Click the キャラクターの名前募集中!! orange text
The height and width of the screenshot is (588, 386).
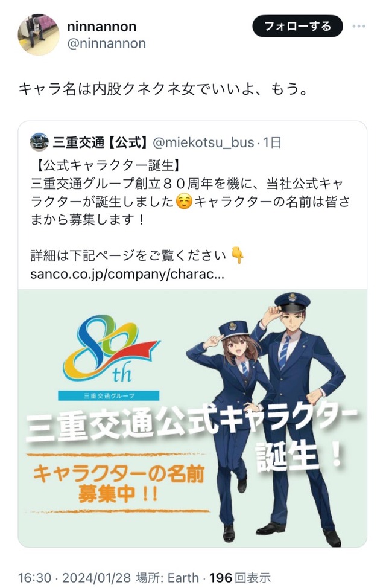click(118, 484)
